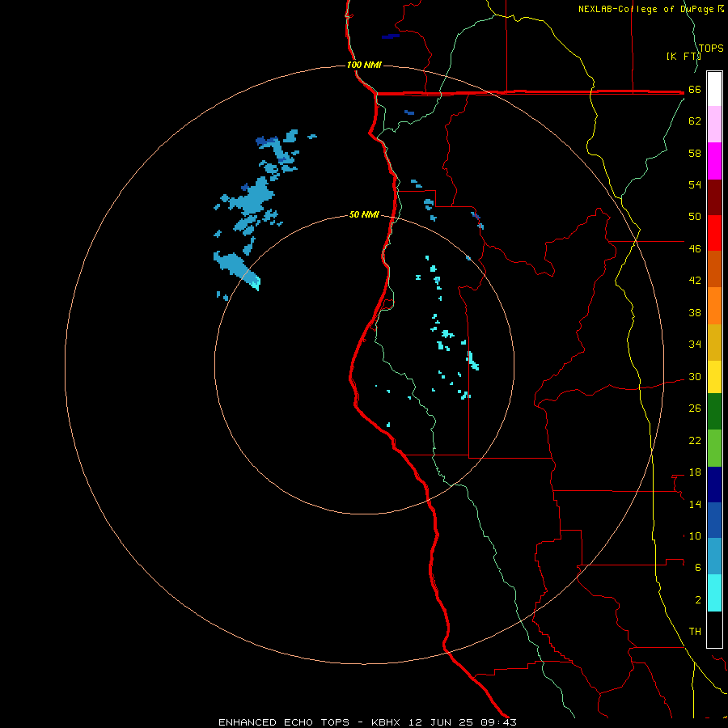Select the yellow legend swatch

point(714,377)
